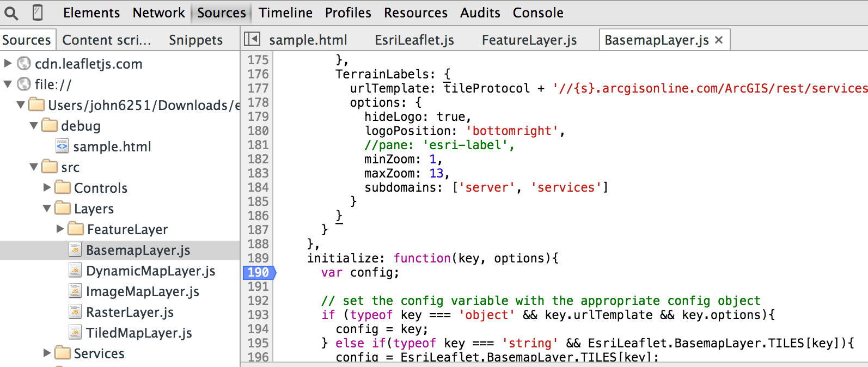Click the FeatureLayer folder icon
Image resolution: width=868 pixels, height=367 pixels.
76,229
